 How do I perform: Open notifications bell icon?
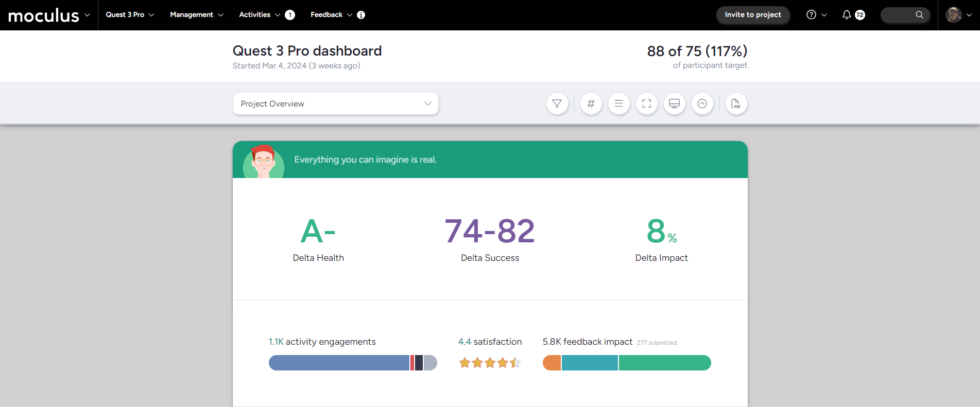pos(847,15)
